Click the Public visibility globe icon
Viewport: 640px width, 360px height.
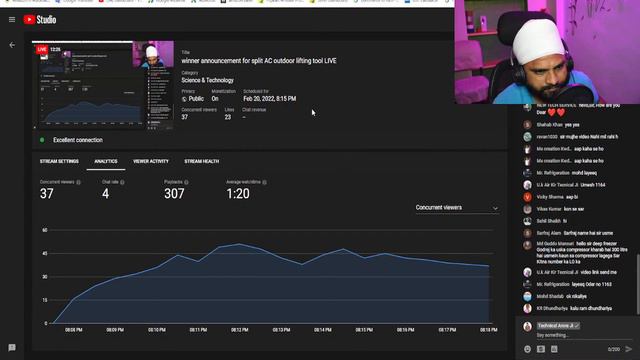pos(184,99)
